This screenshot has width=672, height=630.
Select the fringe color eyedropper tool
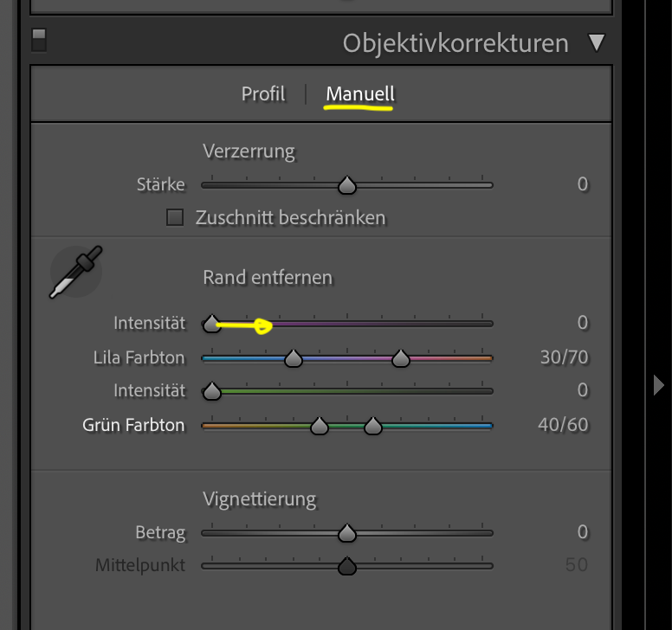pyautogui.click(x=75, y=273)
